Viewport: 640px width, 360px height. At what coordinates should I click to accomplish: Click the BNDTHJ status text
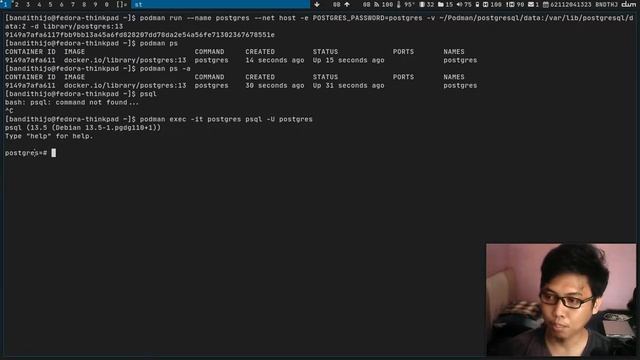[x=606, y=4]
